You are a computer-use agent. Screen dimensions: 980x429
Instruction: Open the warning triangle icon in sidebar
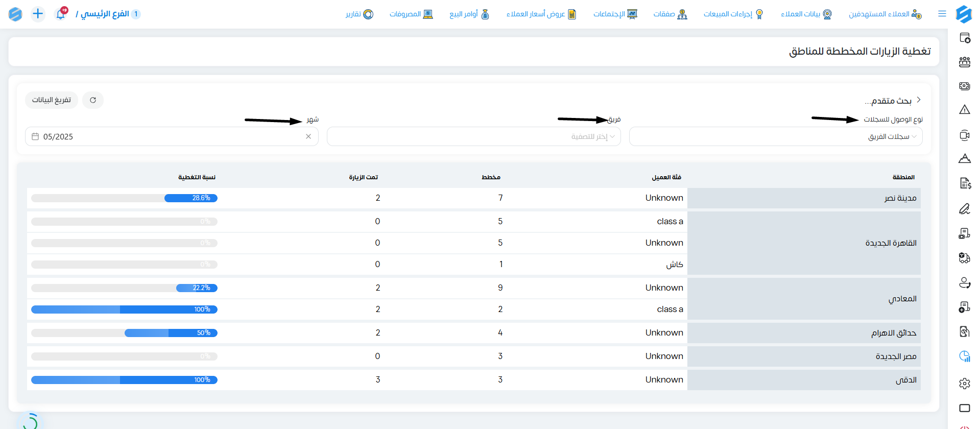(x=965, y=109)
